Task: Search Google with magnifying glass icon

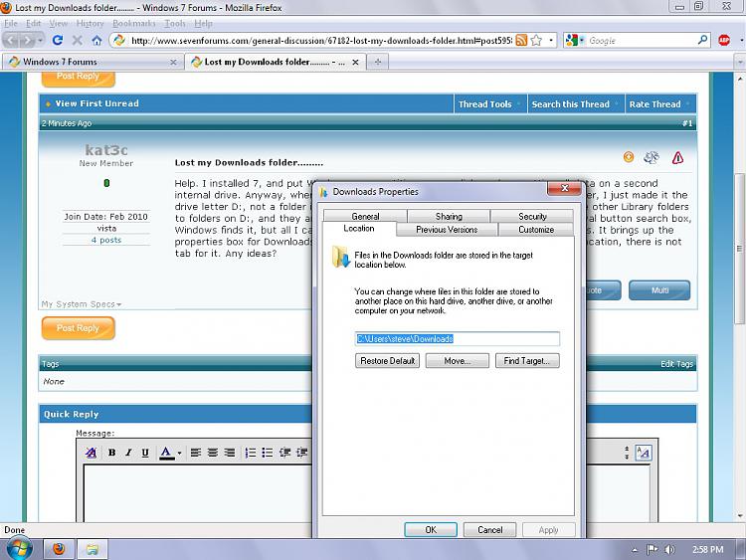Action: (702, 40)
